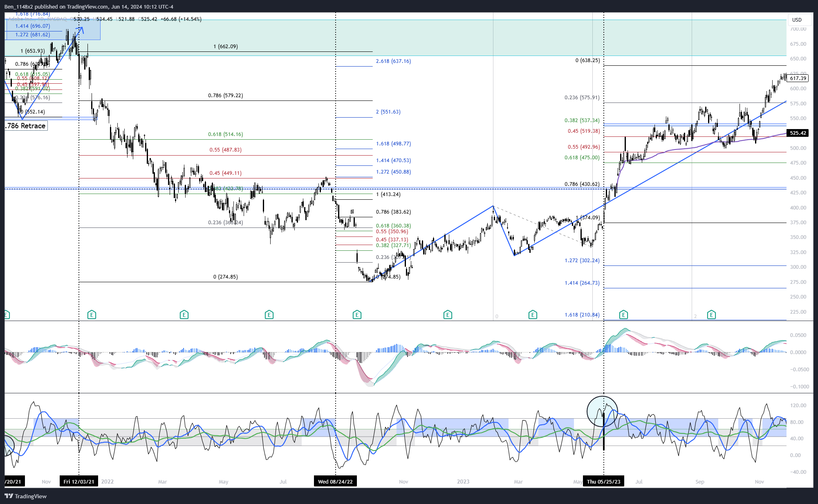
Task: Select the 0.382 (537.34) Fibonacci label
Action: (582, 120)
